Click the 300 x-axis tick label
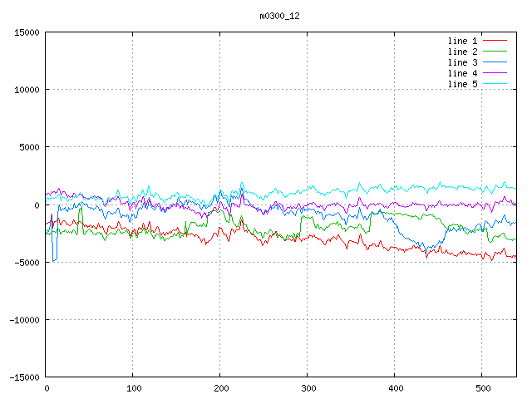The width and height of the screenshot is (532, 399). pyautogui.click(x=307, y=388)
